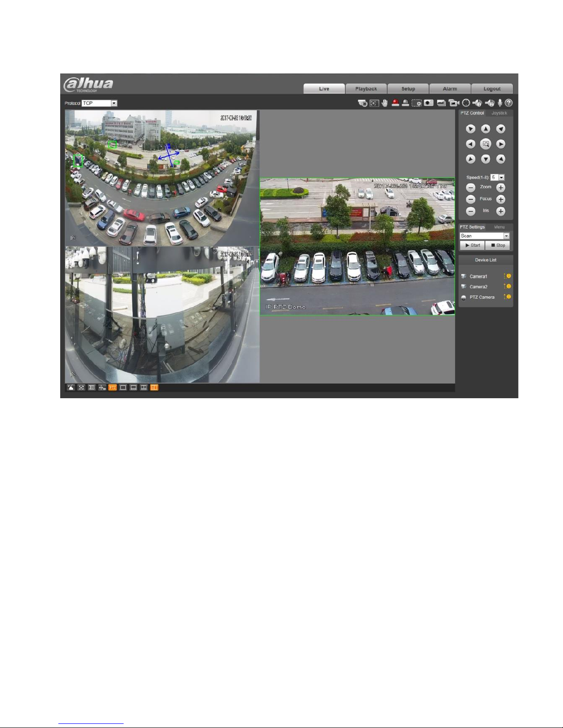This screenshot has height=728, width=563.
Task: Open the Speed(1-8) dropdown
Action: 498,177
